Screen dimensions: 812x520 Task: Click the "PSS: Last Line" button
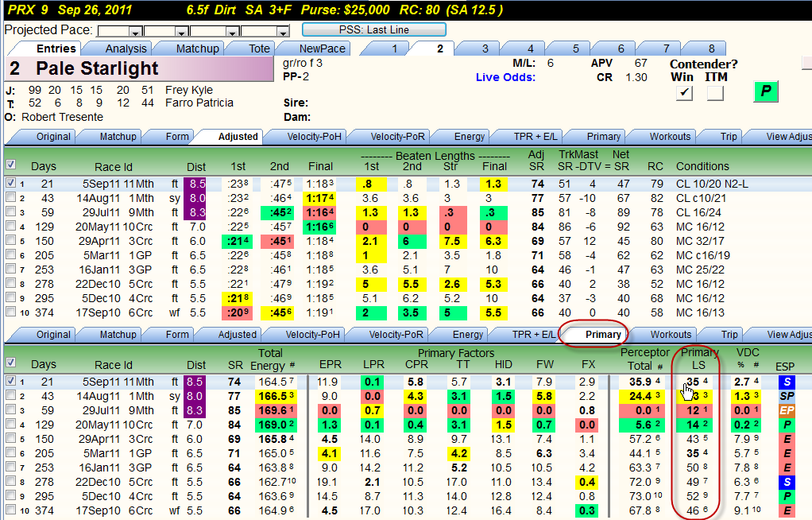click(x=374, y=29)
